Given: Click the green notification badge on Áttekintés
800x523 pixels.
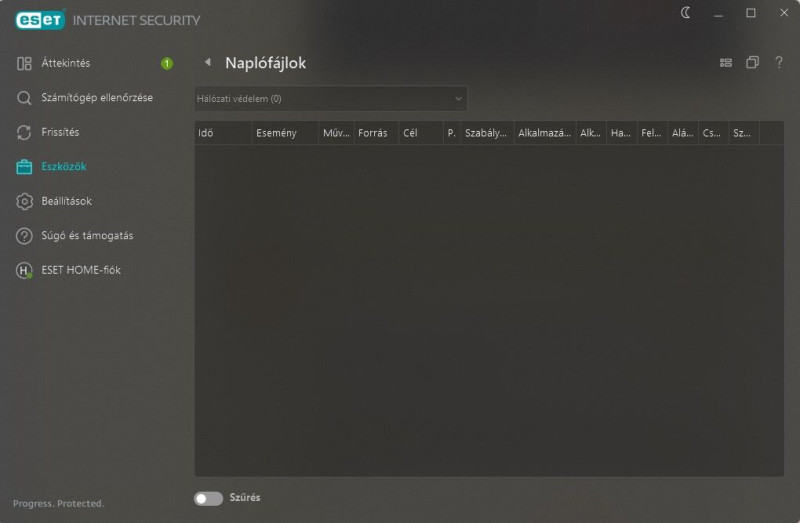Looking at the screenshot, I should [x=167, y=63].
